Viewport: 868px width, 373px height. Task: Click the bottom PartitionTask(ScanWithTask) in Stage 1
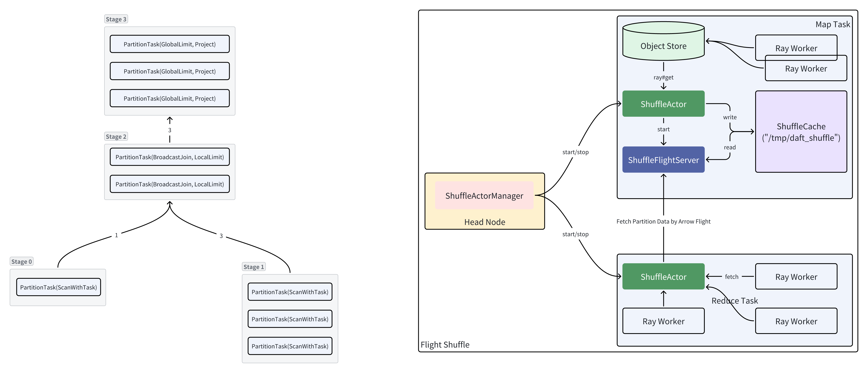[x=290, y=346]
